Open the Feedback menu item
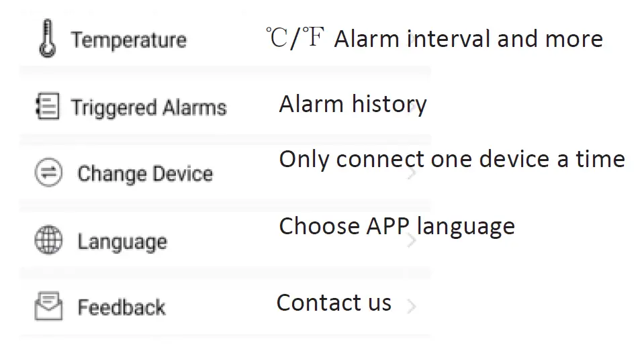The height and width of the screenshot is (353, 644). [x=122, y=307]
